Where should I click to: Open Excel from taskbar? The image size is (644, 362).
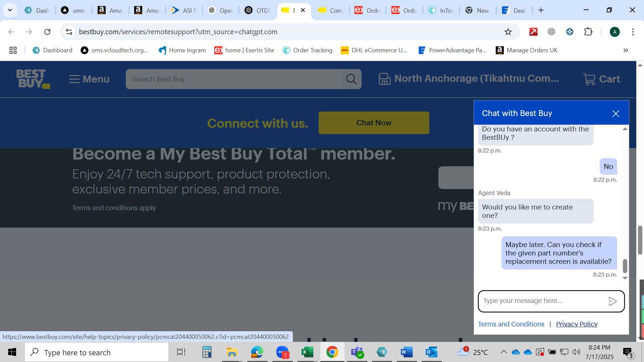pyautogui.click(x=307, y=352)
